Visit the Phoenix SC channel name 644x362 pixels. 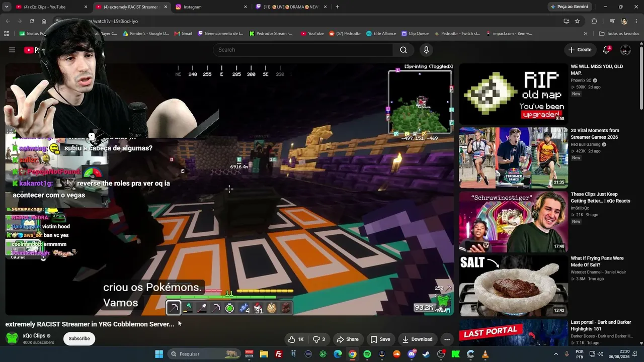(x=581, y=80)
